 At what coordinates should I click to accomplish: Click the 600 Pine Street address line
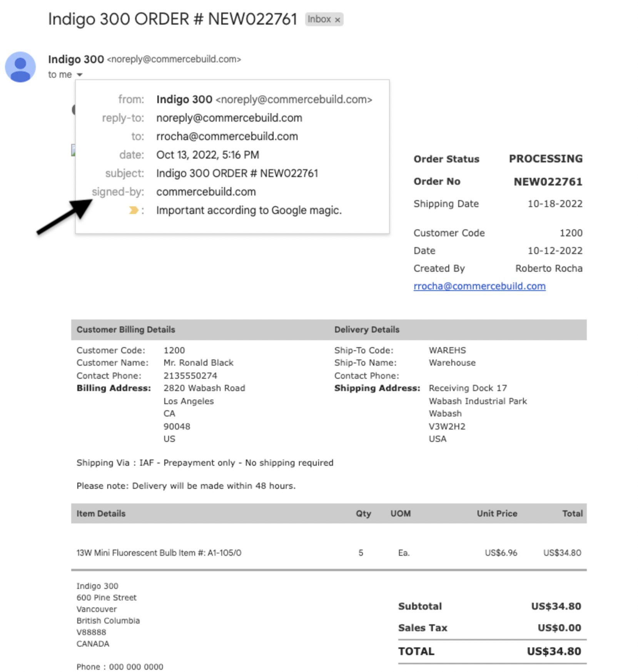click(106, 597)
